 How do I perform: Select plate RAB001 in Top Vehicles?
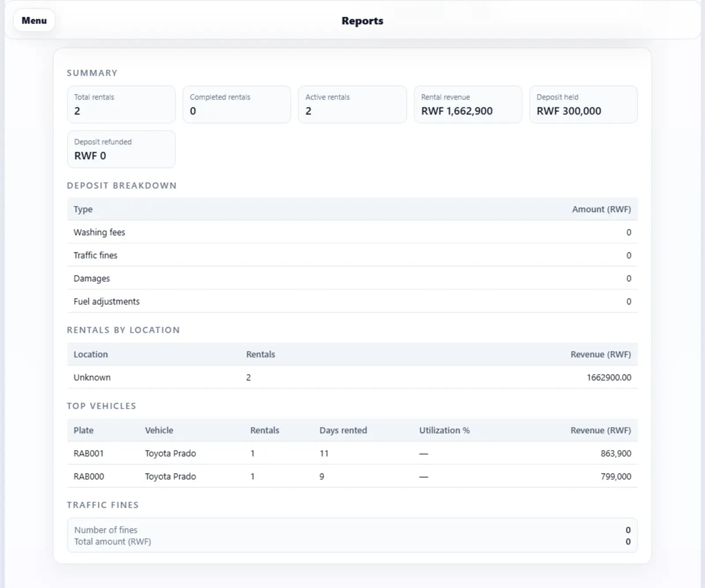pos(89,453)
